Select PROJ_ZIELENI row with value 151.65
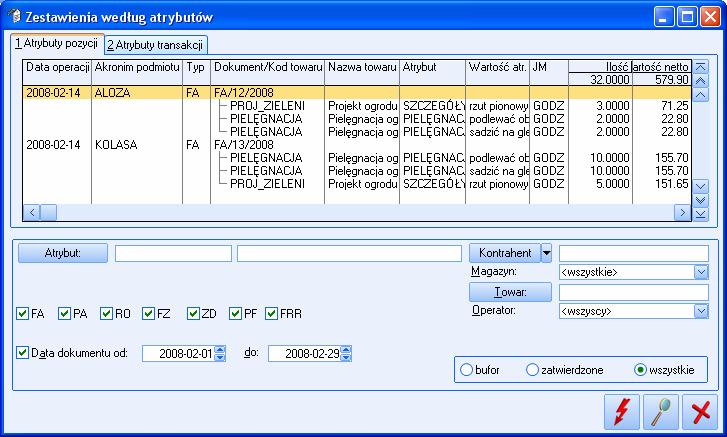 pyautogui.click(x=357, y=184)
